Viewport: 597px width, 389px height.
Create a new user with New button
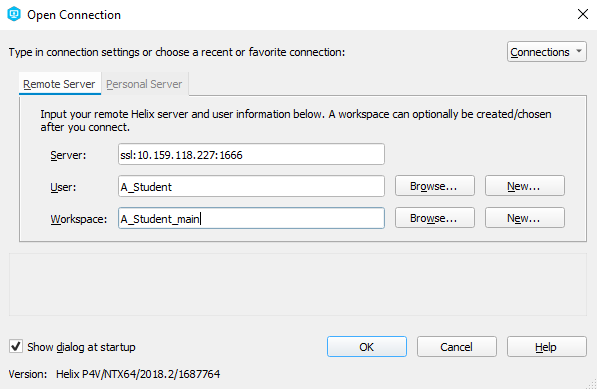525,186
